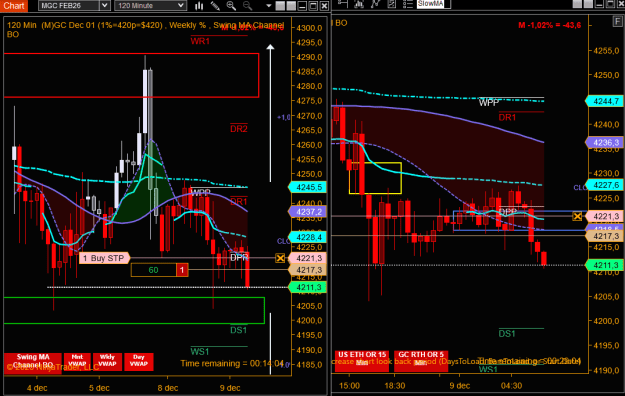Click the 04:30 time axis label

(x=511, y=386)
